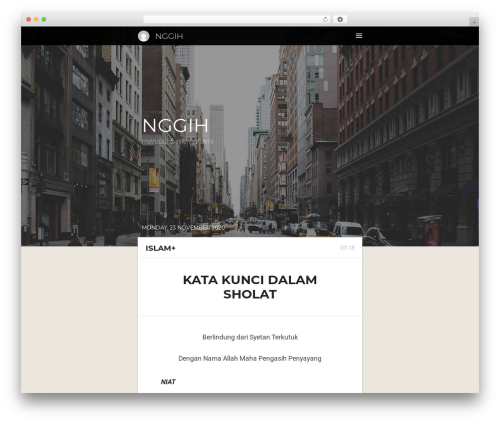Click the large NGGIH blog title
Screen dimensions: 500x423
(175, 126)
